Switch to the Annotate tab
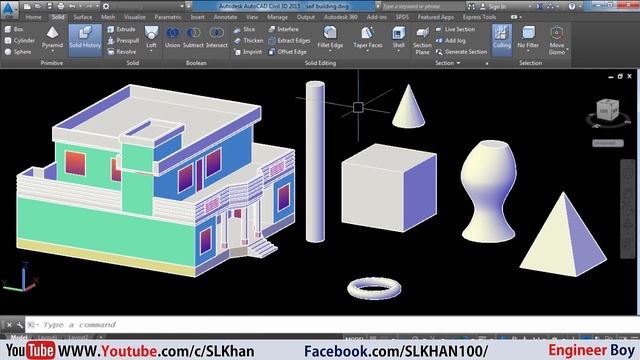 225,17
